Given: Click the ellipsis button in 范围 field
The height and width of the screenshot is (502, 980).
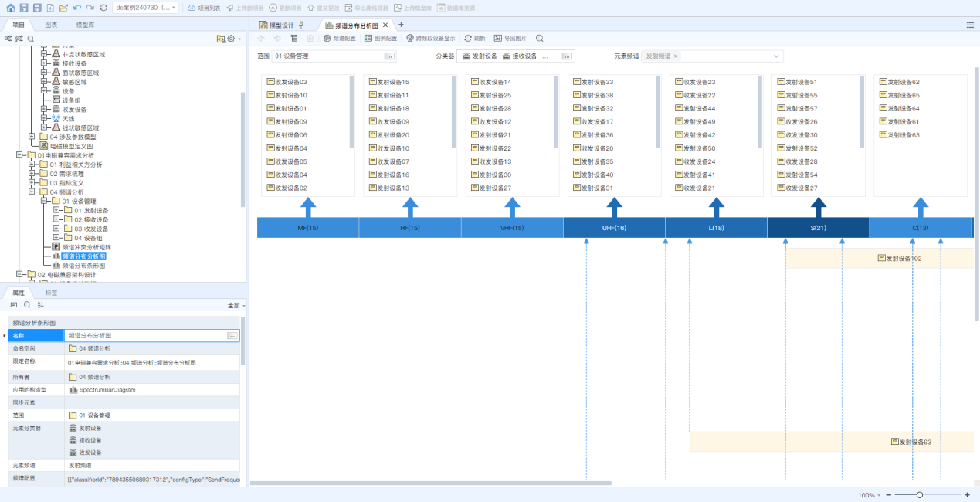Looking at the screenshot, I should [x=389, y=56].
